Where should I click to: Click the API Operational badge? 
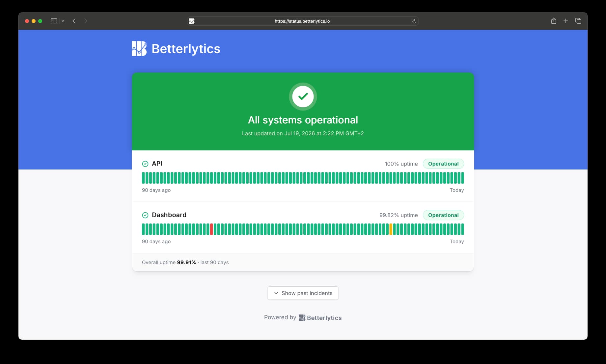click(x=443, y=164)
